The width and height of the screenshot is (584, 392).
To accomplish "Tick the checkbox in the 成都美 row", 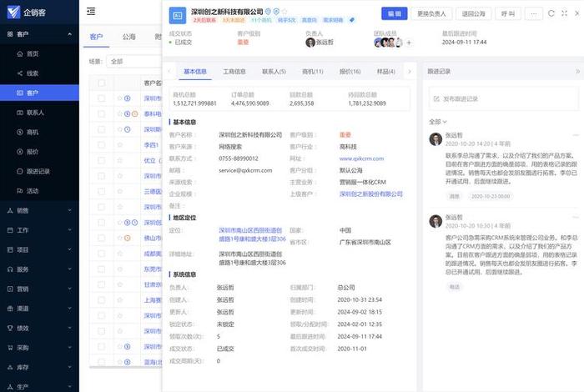I will 101,254.
